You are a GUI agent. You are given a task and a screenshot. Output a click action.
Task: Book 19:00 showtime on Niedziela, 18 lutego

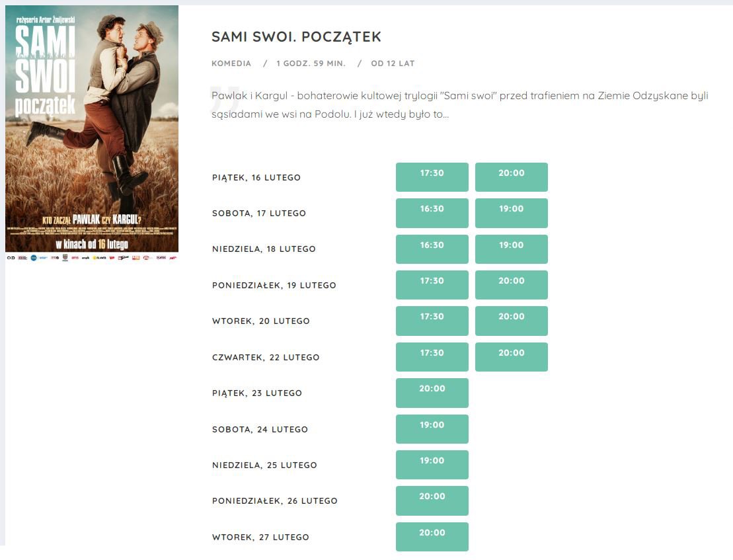pyautogui.click(x=512, y=249)
